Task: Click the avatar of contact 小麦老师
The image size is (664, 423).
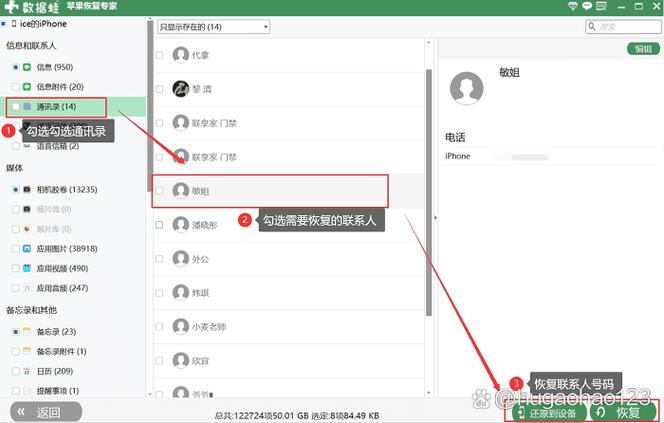Action: pos(181,326)
